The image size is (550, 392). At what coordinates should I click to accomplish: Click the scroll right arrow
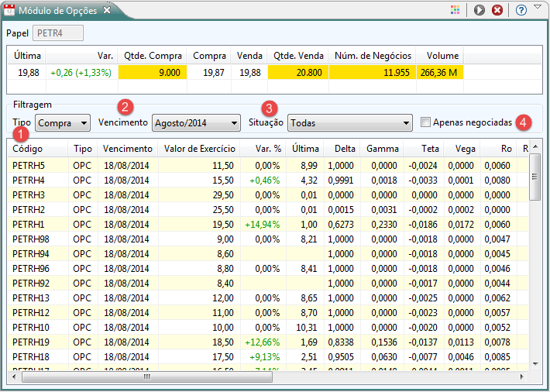[x=522, y=377]
